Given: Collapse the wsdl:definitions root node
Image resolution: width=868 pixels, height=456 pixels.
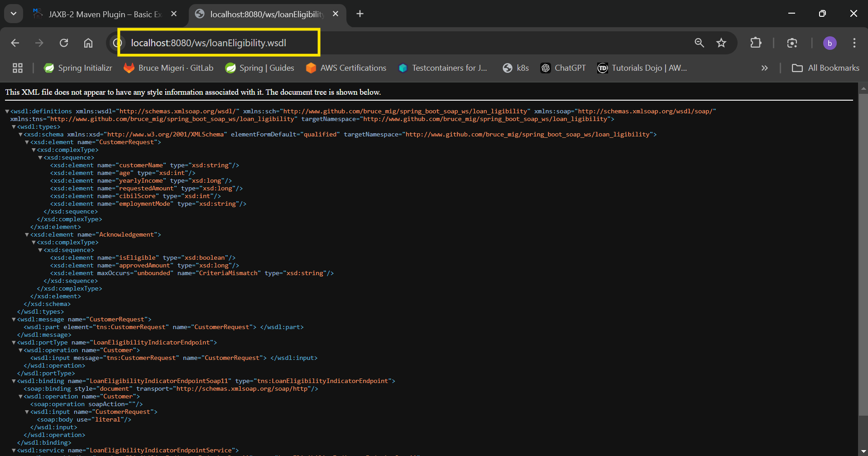Looking at the screenshot, I should click(7, 111).
